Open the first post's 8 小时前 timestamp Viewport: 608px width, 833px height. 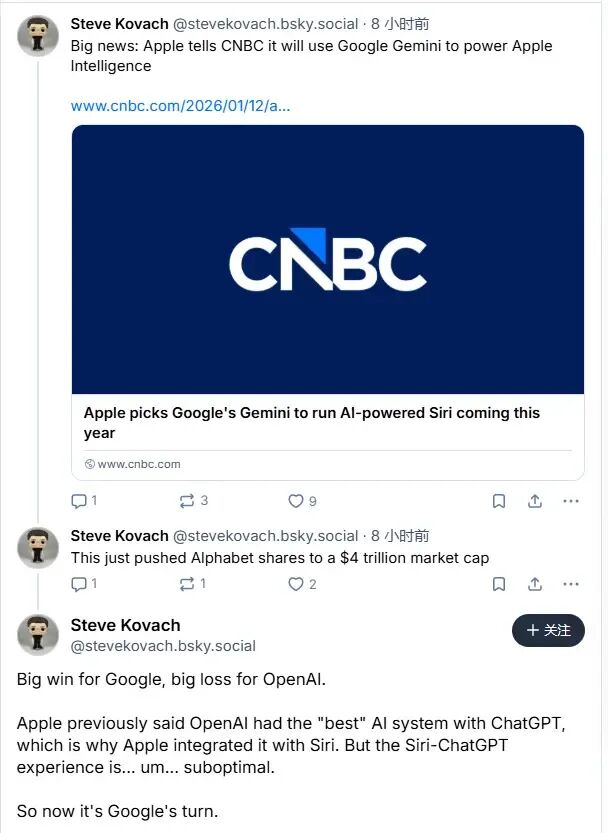click(400, 24)
